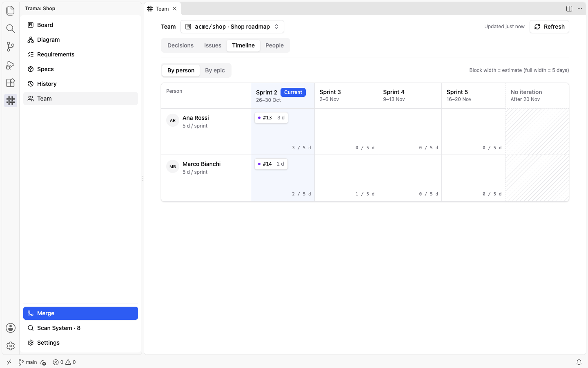Click Marco Bianchi's name
Screen dimensions: 588x368
[x=201, y=164]
